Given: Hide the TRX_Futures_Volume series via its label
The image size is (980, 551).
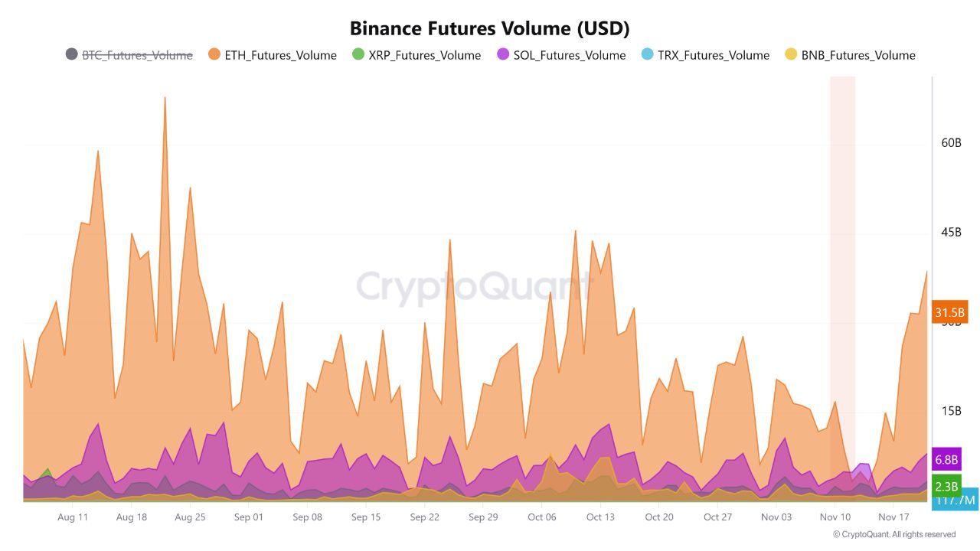Looking at the screenshot, I should (714, 55).
